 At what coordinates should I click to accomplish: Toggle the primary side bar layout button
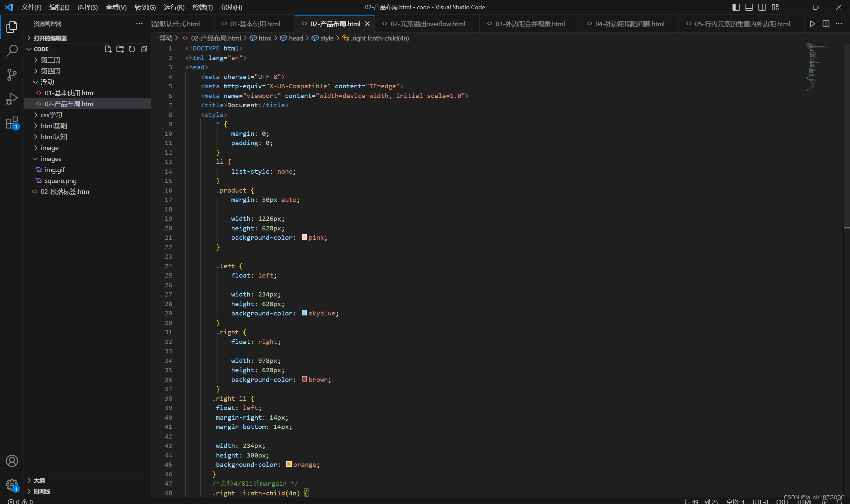click(x=736, y=7)
